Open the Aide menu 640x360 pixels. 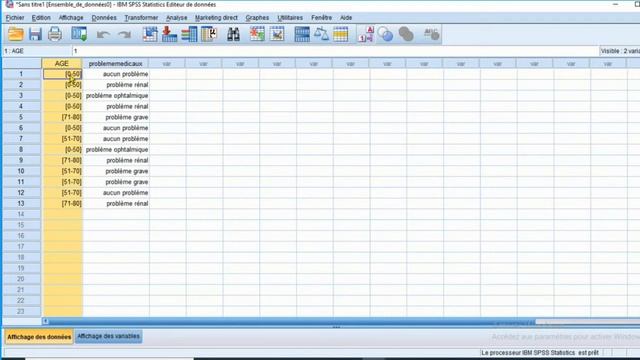click(346, 18)
